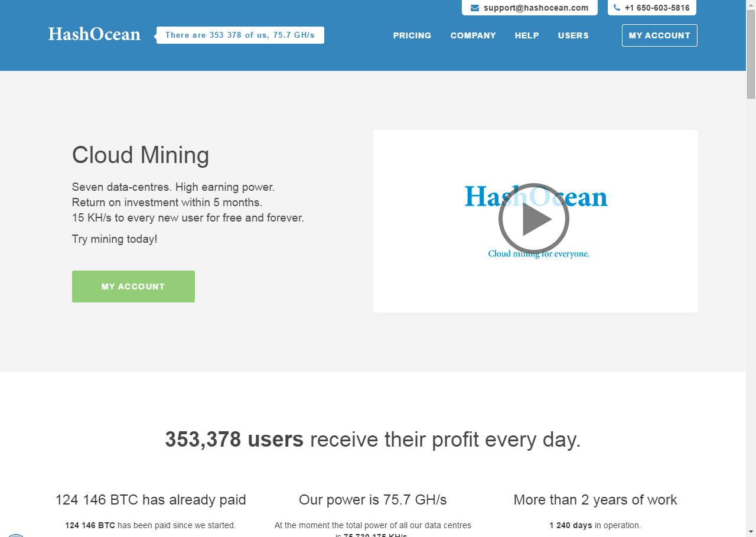Open the Help section

pos(527,35)
